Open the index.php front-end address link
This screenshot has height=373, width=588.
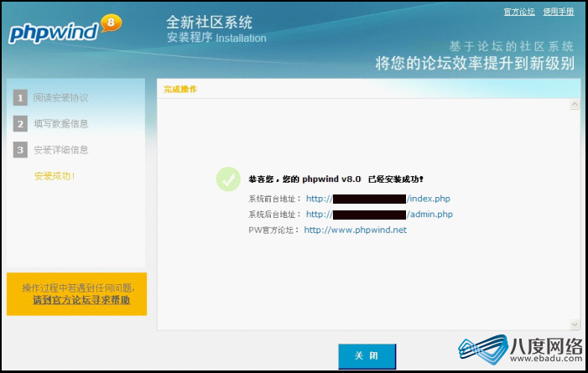pyautogui.click(x=378, y=199)
